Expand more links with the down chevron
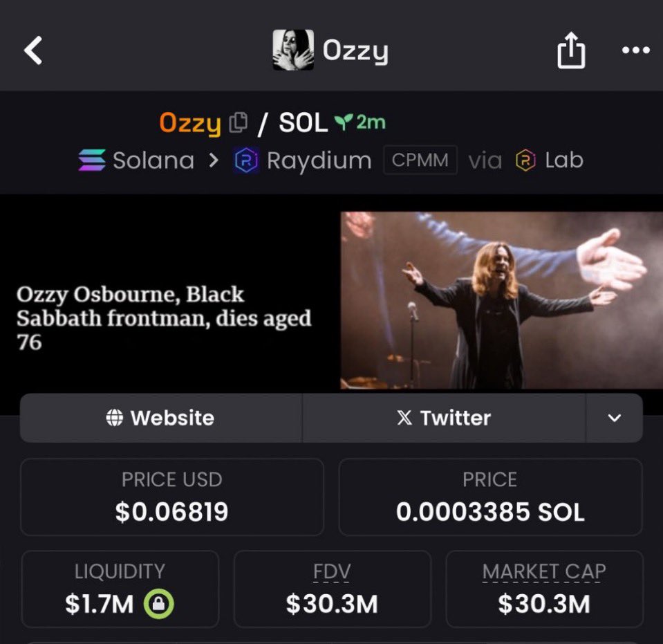 (615, 418)
